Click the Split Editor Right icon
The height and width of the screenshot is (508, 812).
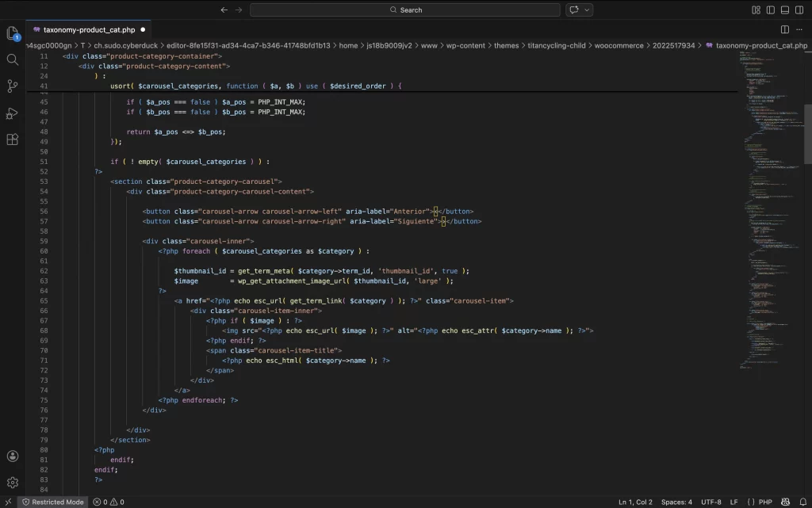tap(785, 29)
